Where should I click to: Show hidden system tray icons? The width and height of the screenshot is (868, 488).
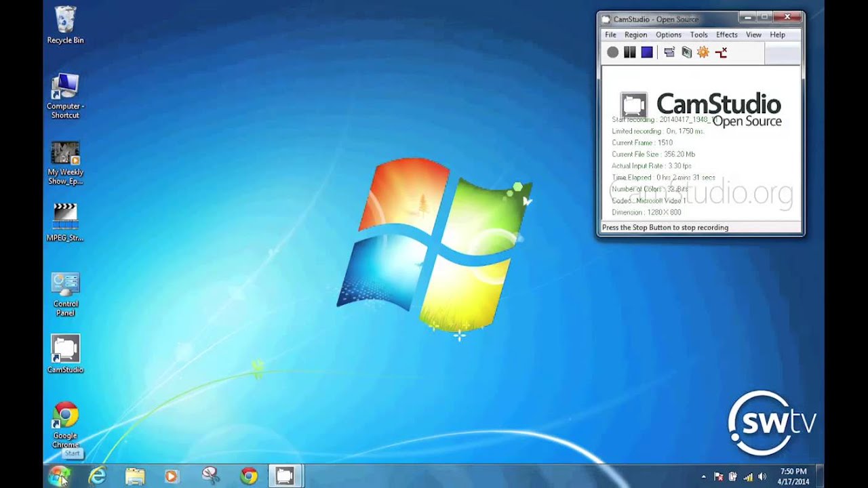(x=703, y=477)
